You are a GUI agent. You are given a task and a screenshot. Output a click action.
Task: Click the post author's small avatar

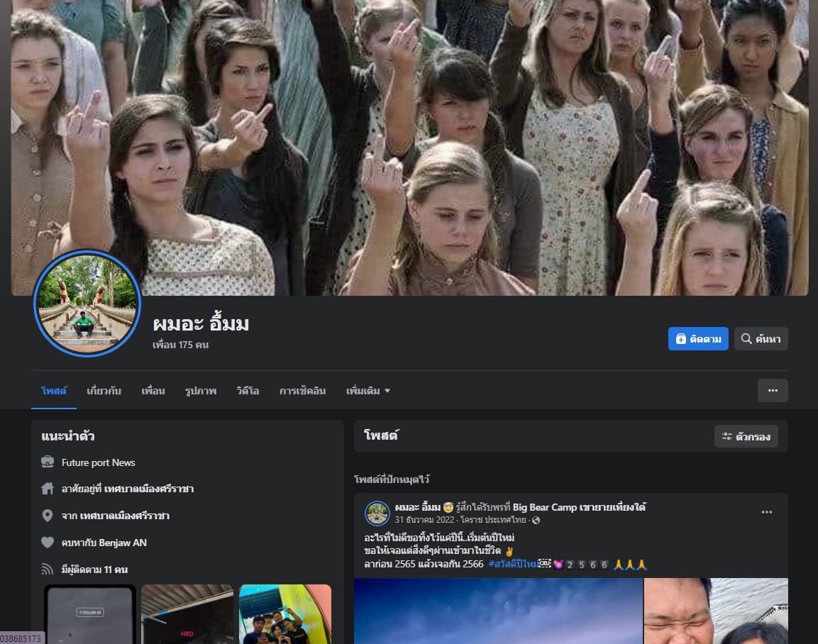pyautogui.click(x=377, y=513)
